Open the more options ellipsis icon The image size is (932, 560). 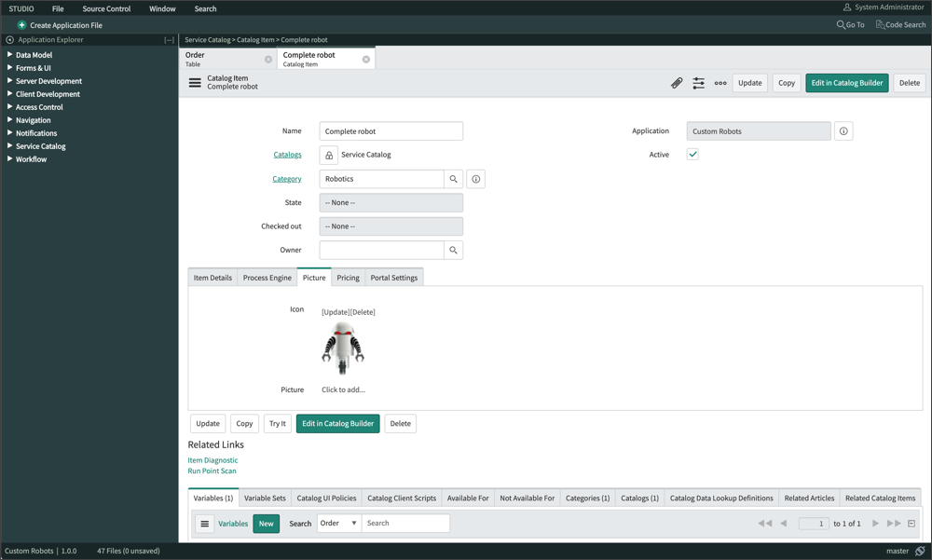click(x=720, y=83)
